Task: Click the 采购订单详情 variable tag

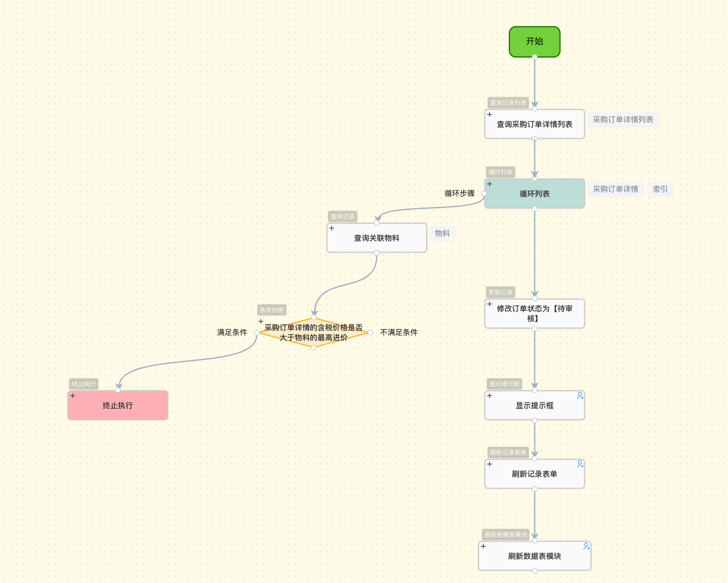Action: point(615,189)
